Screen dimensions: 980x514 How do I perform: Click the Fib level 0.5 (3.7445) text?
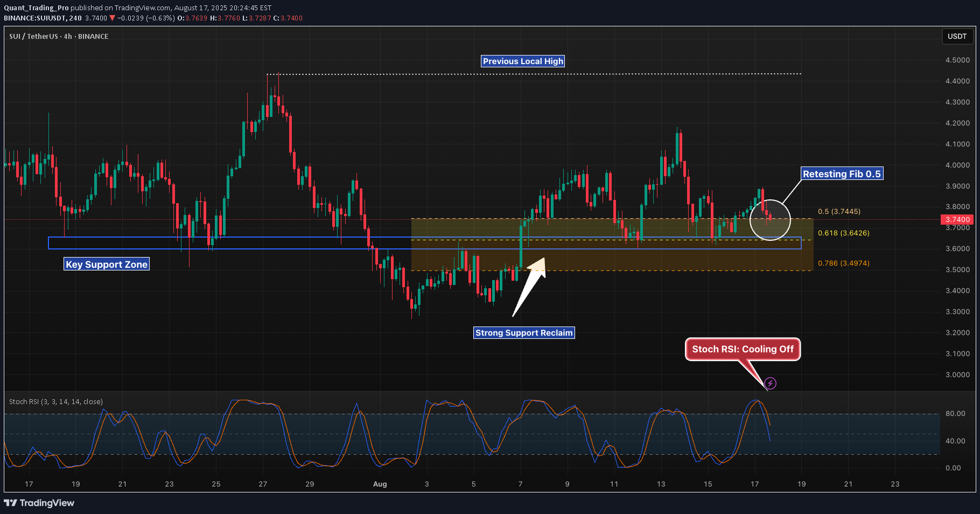point(839,211)
